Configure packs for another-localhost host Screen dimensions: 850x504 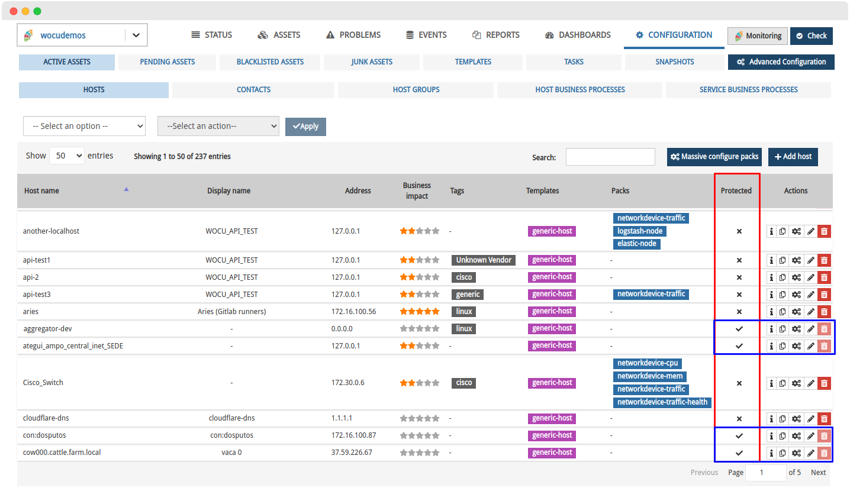tap(797, 231)
